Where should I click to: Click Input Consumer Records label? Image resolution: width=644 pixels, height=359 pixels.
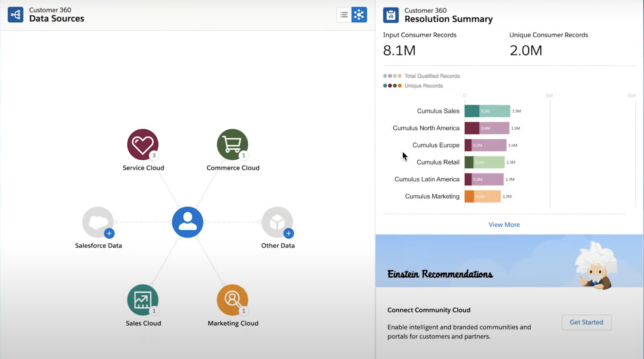pos(419,35)
